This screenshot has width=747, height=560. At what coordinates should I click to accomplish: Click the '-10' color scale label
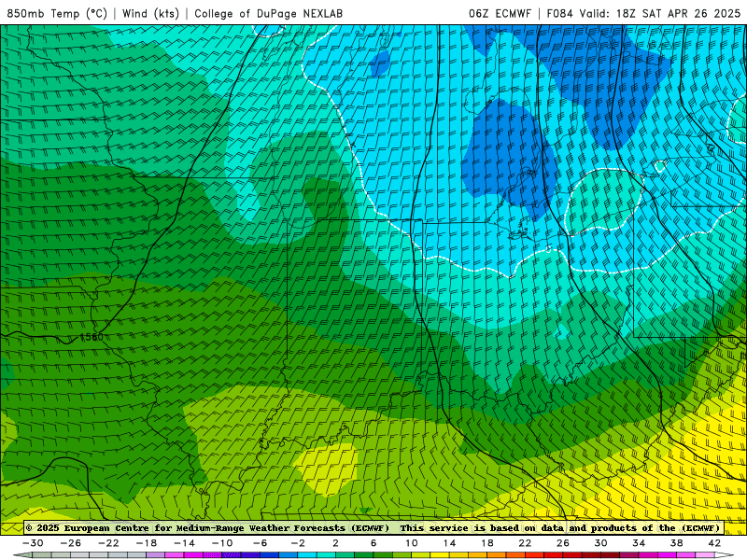(x=222, y=543)
